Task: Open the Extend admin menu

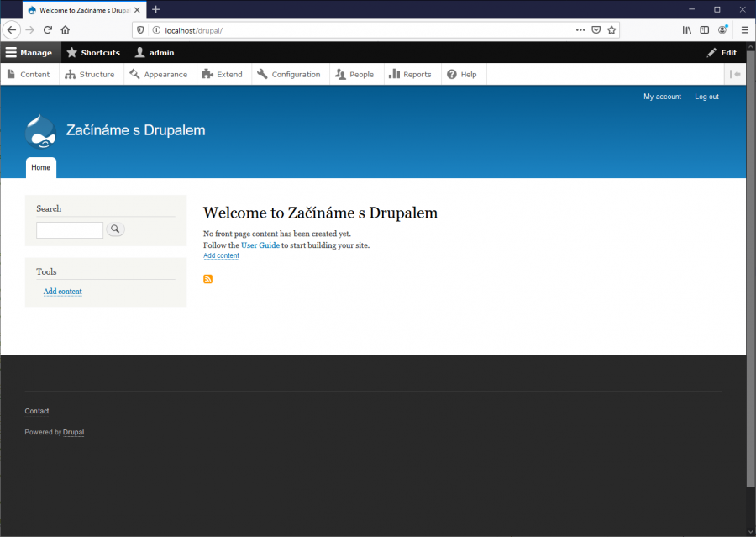Action: pyautogui.click(x=223, y=74)
